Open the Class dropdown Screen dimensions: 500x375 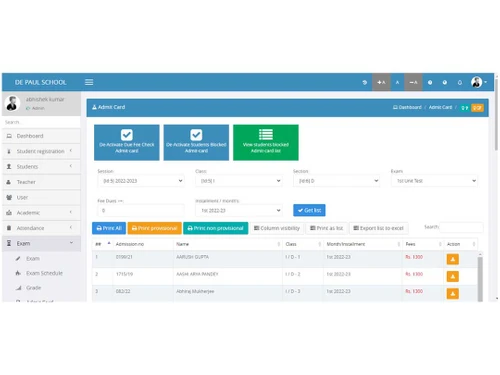[239, 181]
